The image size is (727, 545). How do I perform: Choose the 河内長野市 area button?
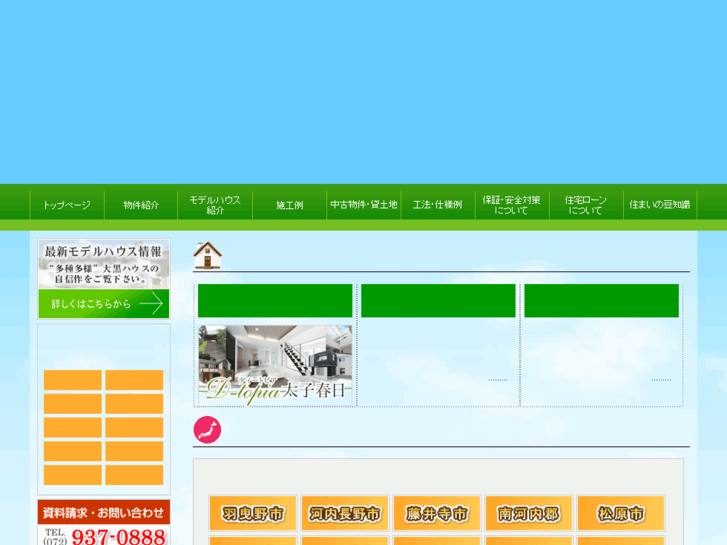(x=344, y=513)
